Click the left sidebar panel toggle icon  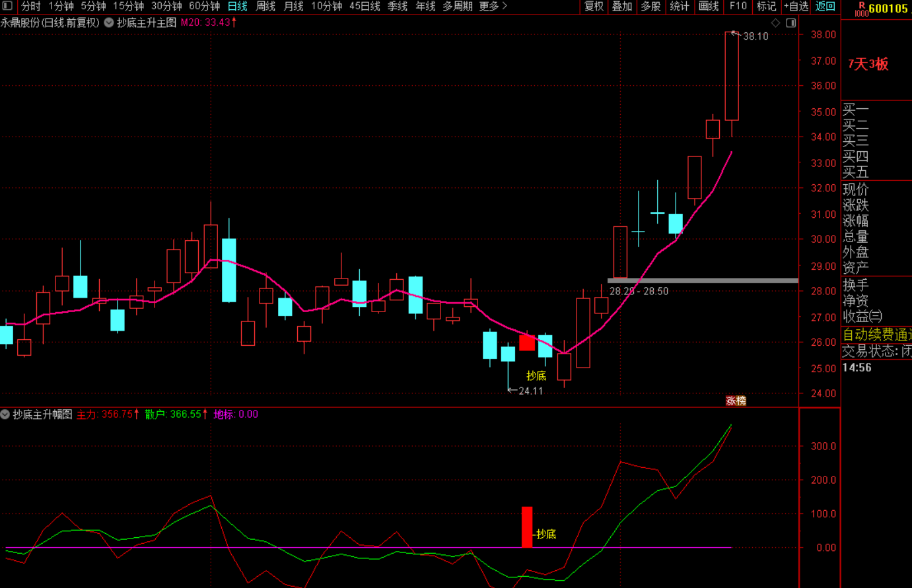tap(7, 6)
